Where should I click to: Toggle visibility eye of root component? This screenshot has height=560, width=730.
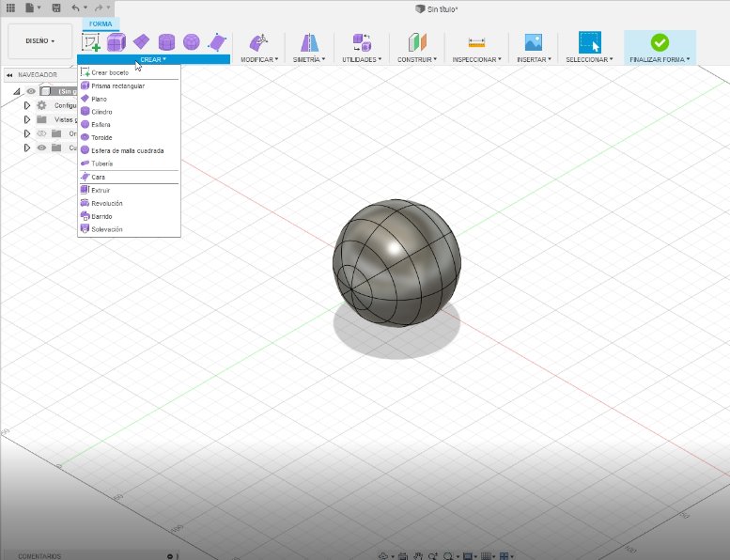click(x=31, y=91)
